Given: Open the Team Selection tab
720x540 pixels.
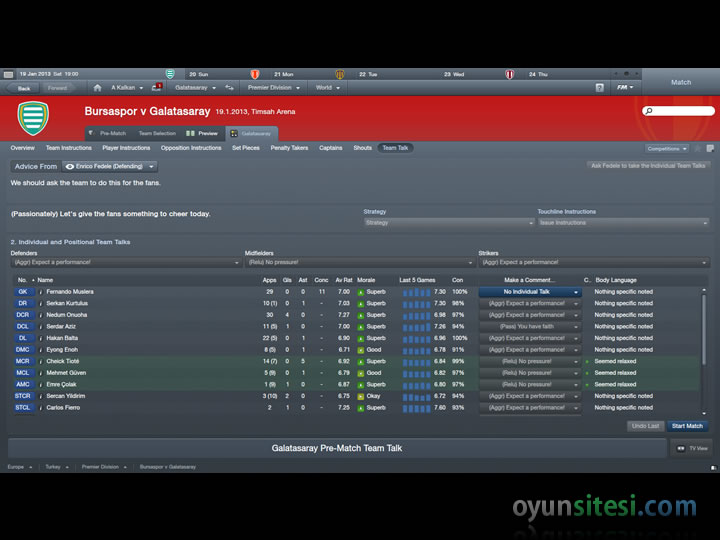Looking at the screenshot, I should coord(157,133).
